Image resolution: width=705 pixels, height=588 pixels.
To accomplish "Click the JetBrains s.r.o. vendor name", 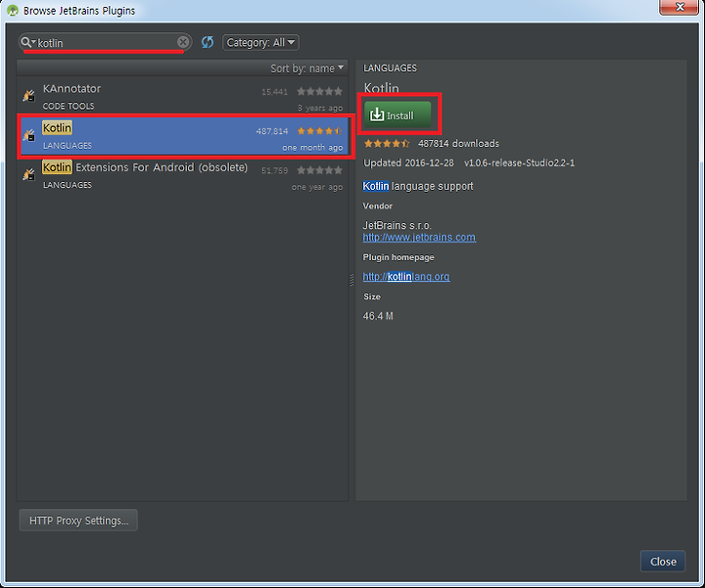I will [397, 225].
